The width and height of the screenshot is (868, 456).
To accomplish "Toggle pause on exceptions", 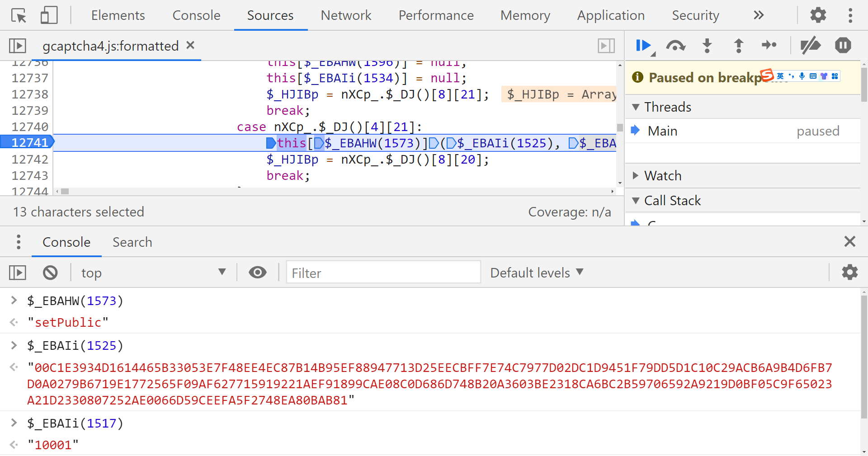I will click(x=843, y=45).
